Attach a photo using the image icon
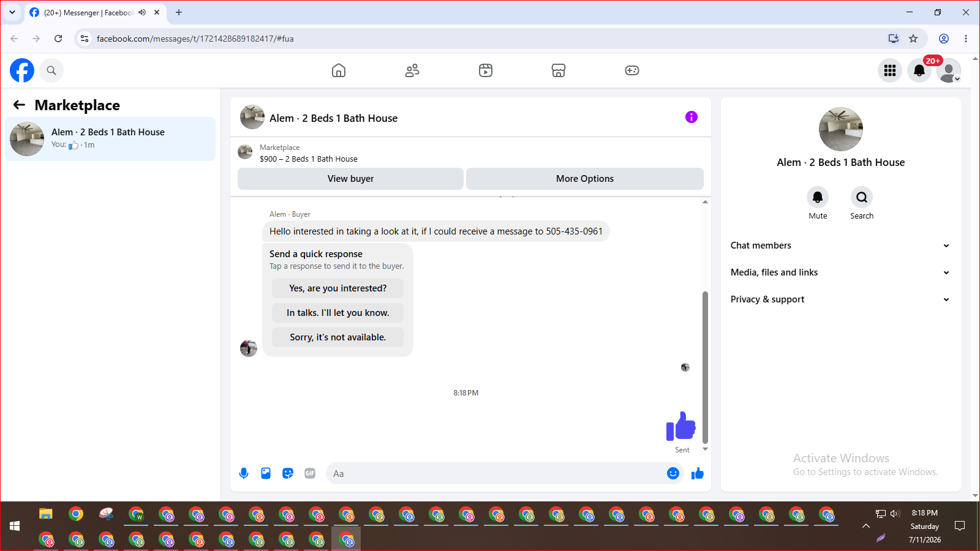The image size is (980, 551). 266,473
